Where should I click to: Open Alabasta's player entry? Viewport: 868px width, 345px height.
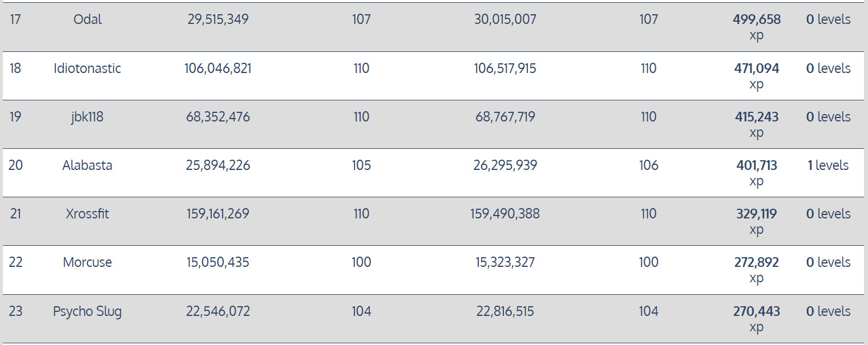point(87,165)
